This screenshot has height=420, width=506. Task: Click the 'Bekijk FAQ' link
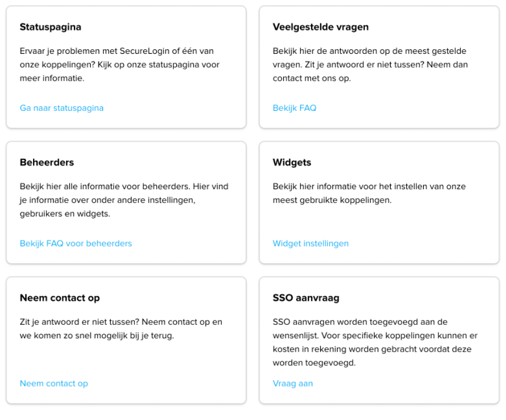pyautogui.click(x=294, y=108)
